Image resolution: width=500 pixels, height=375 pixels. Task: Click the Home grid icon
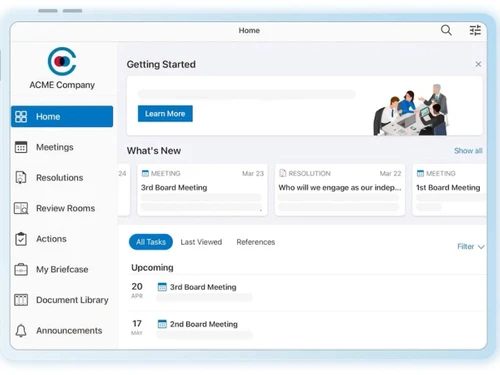pyautogui.click(x=21, y=117)
